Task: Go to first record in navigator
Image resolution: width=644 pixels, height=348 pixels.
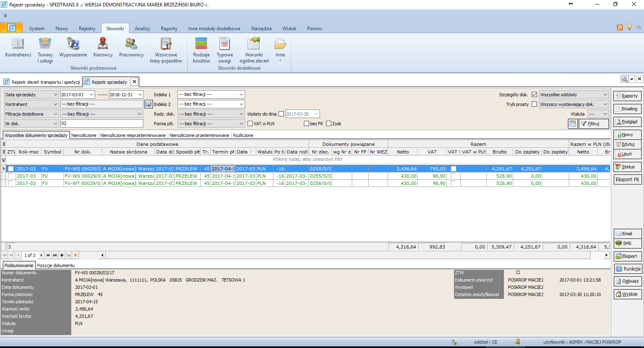Action: 5,255
